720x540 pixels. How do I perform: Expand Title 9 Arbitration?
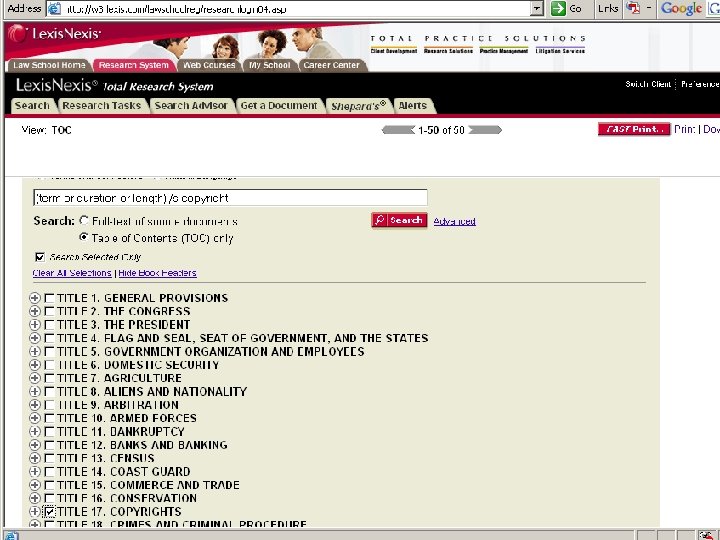(x=34, y=405)
